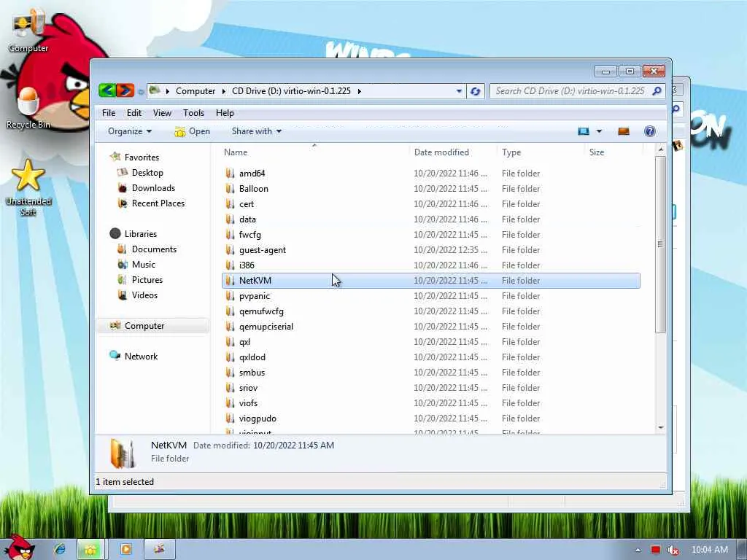The height and width of the screenshot is (560, 747).
Task: Select the qemupciserial folder row
Action: 430,327
